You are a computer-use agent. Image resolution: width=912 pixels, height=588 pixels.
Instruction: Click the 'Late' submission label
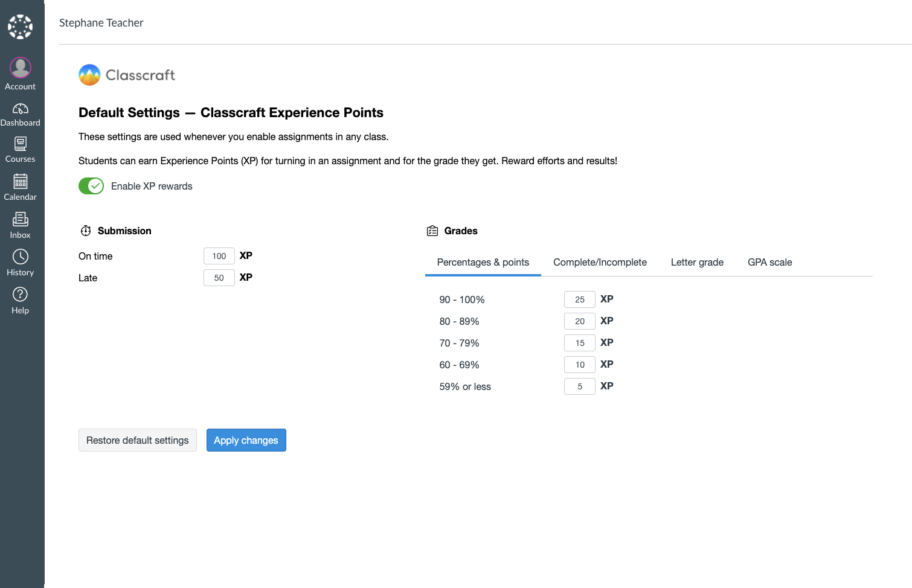88,278
